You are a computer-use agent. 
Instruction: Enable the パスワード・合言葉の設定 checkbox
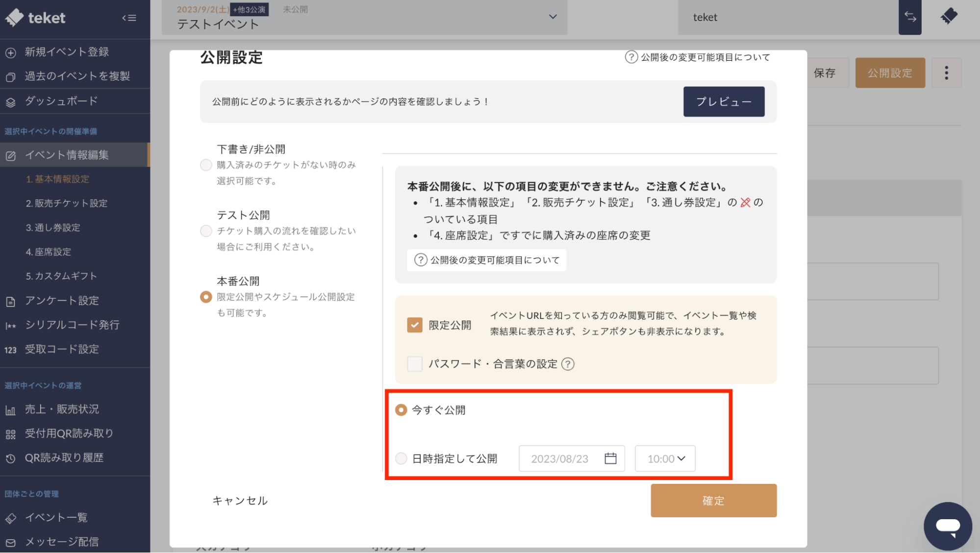pos(415,364)
